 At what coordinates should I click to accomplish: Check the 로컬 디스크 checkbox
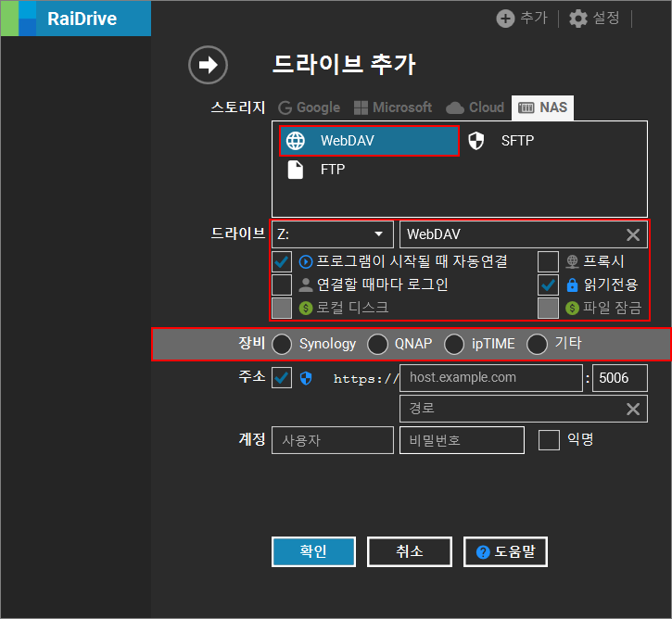click(282, 308)
